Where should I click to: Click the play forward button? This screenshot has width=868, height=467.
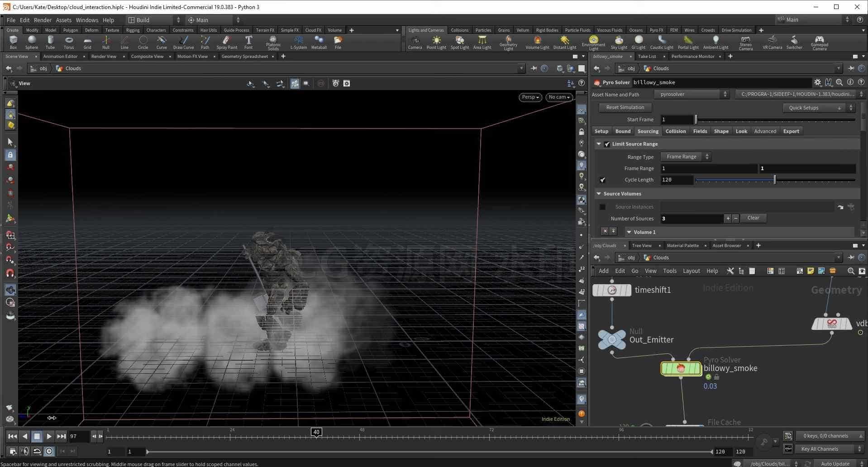pyautogui.click(x=49, y=437)
